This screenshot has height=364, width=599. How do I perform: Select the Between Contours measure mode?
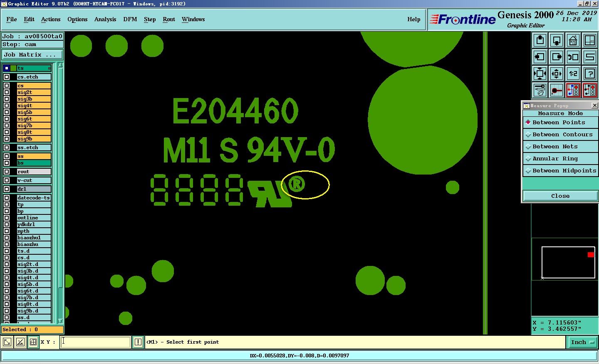(560, 135)
